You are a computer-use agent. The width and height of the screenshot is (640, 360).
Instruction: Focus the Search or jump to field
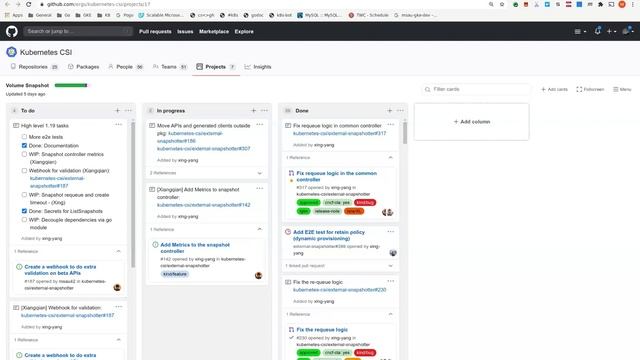78,31
